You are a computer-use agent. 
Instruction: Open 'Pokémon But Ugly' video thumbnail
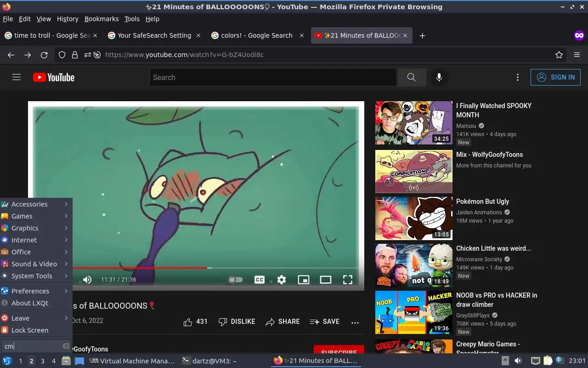pyautogui.click(x=414, y=218)
